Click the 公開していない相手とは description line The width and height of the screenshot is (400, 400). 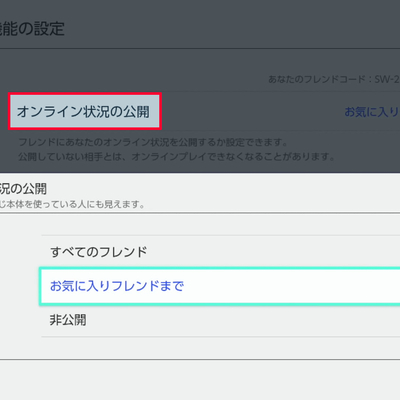[177, 156]
